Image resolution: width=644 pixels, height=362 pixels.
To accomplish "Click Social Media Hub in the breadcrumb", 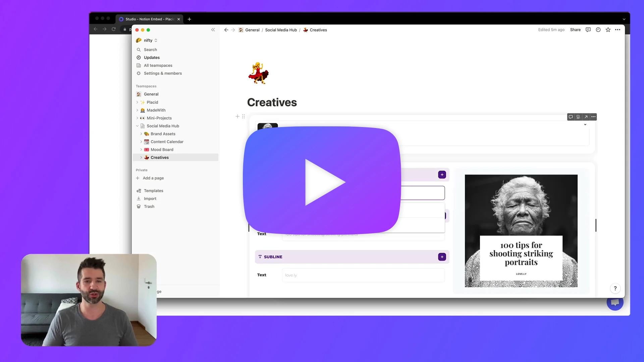I will [x=281, y=30].
